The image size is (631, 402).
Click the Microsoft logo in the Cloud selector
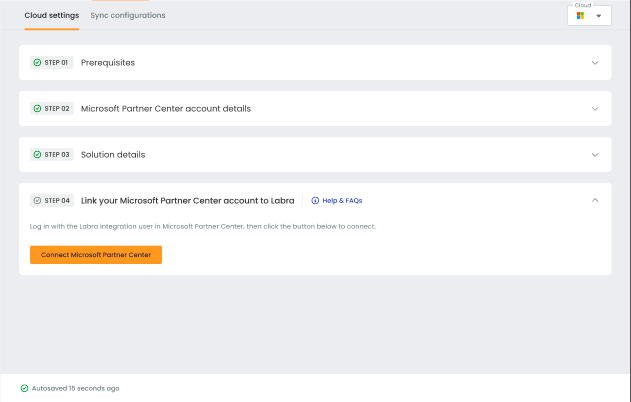click(580, 16)
